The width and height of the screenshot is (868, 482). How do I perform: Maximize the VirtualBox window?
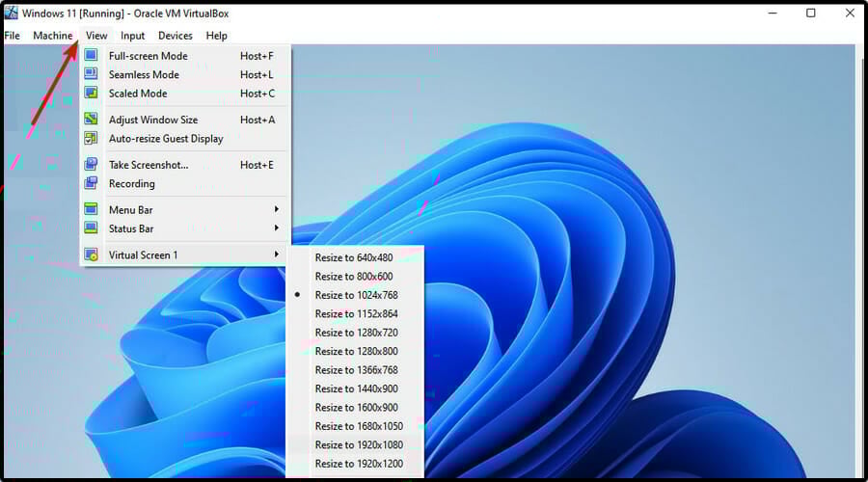click(x=810, y=13)
